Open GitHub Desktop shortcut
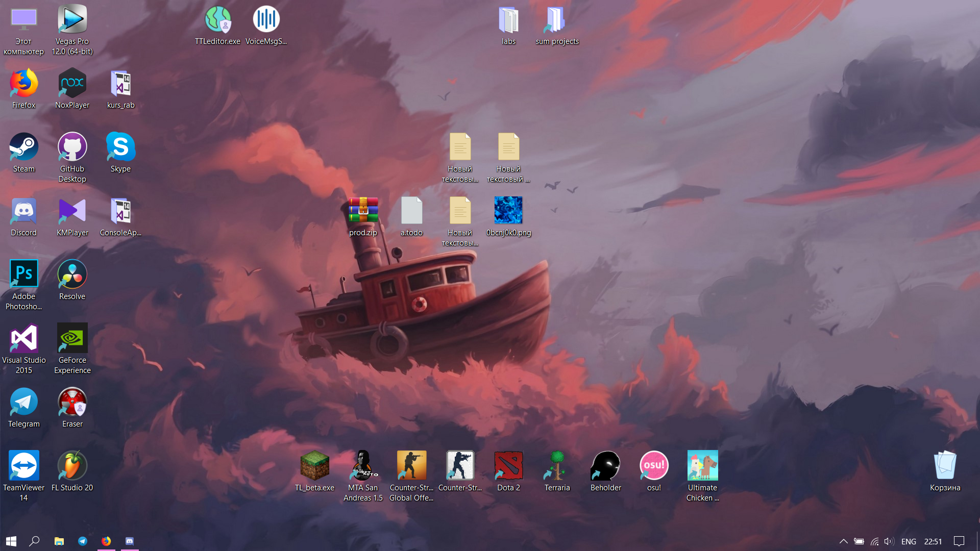 point(72,157)
